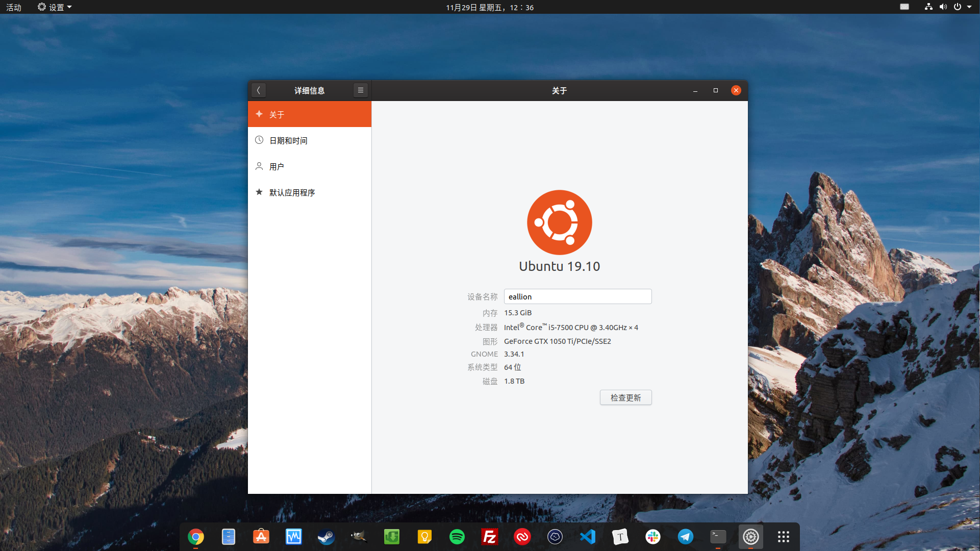Go back in the settings sidebar
980x551 pixels.
pos(259,90)
